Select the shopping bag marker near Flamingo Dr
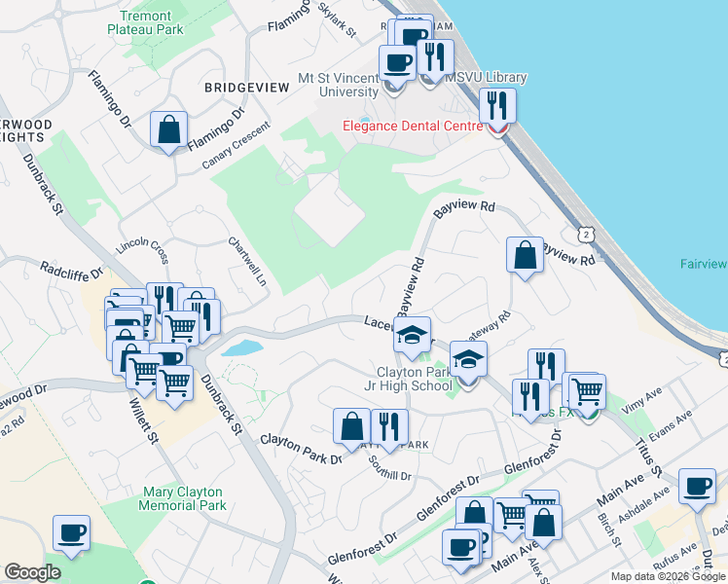Viewport: 728px width, 584px height. [169, 130]
